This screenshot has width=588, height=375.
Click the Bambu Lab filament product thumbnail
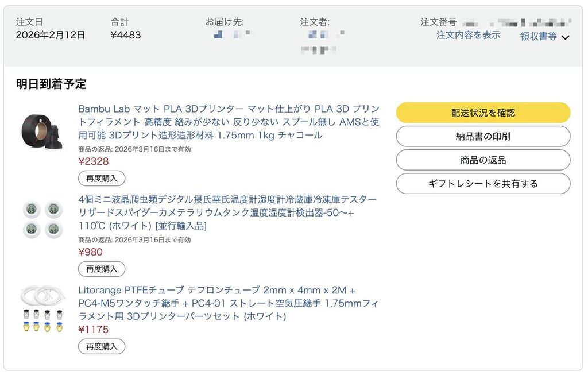pos(44,133)
